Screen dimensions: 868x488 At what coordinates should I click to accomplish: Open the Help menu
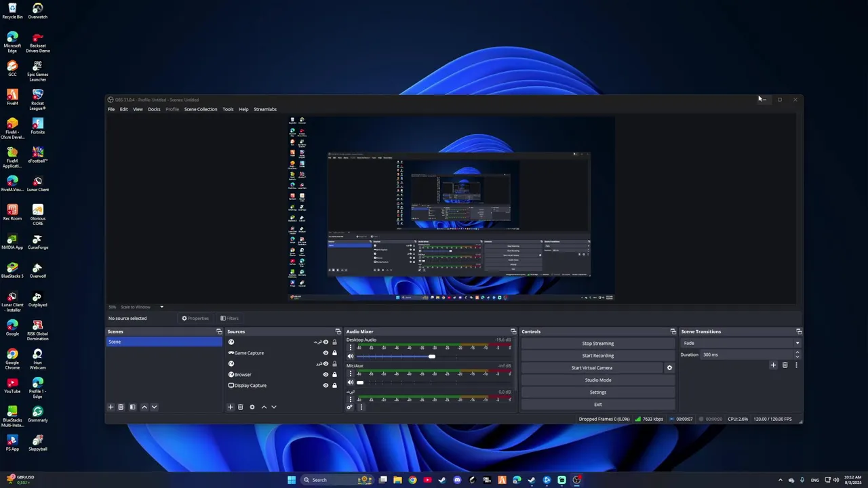pos(243,109)
